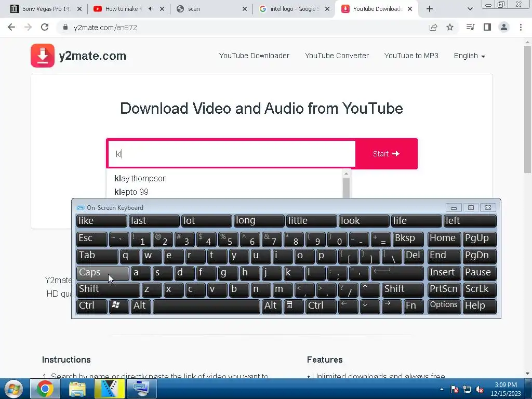Screen dimensions: 532x399
Task: Close the scan tab
Action: pos(244,9)
